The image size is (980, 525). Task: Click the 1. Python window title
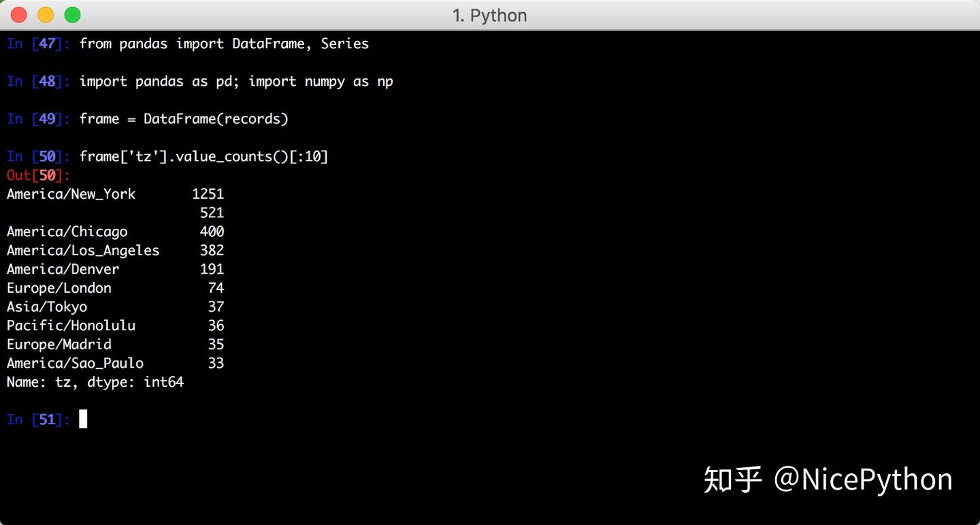[489, 14]
